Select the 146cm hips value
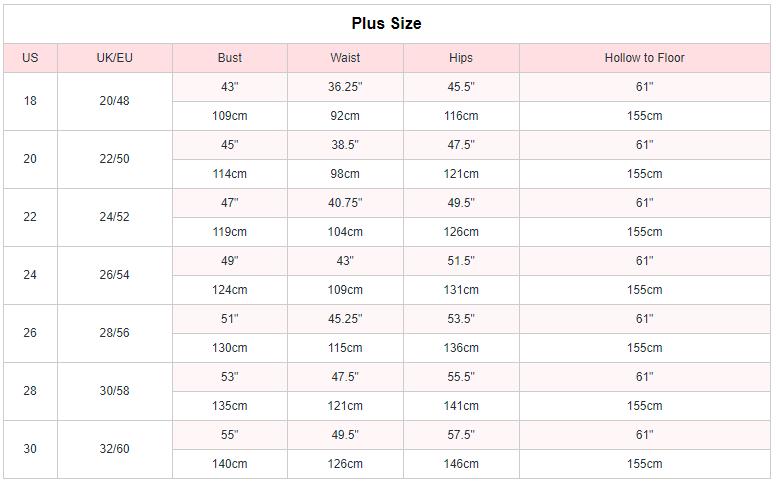The height and width of the screenshot is (485, 776). [x=461, y=464]
